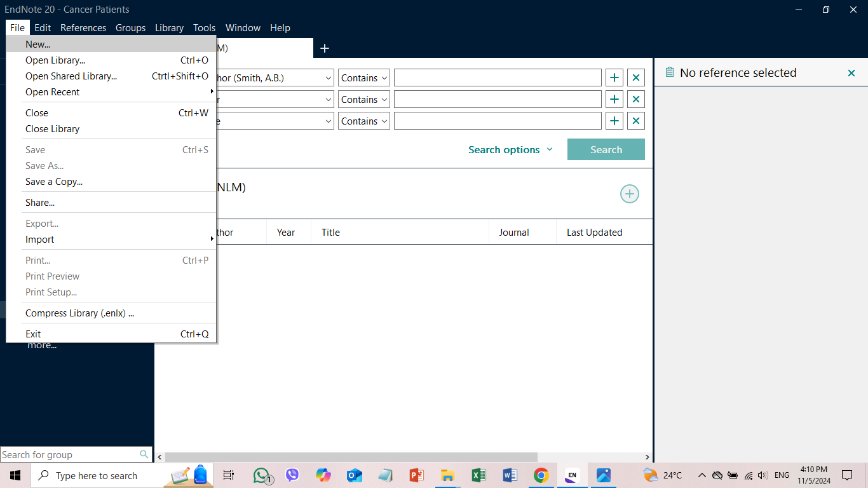Screen dimensions: 868x488
Task: Open the Groups menu
Action: tap(130, 28)
